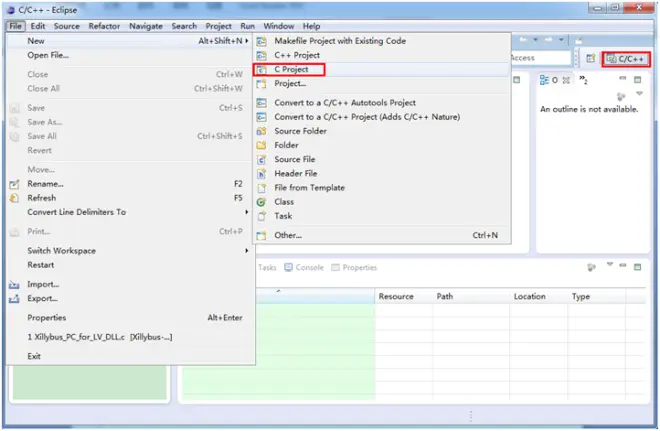
Task: Close the Outline view tab
Action: pos(566,80)
